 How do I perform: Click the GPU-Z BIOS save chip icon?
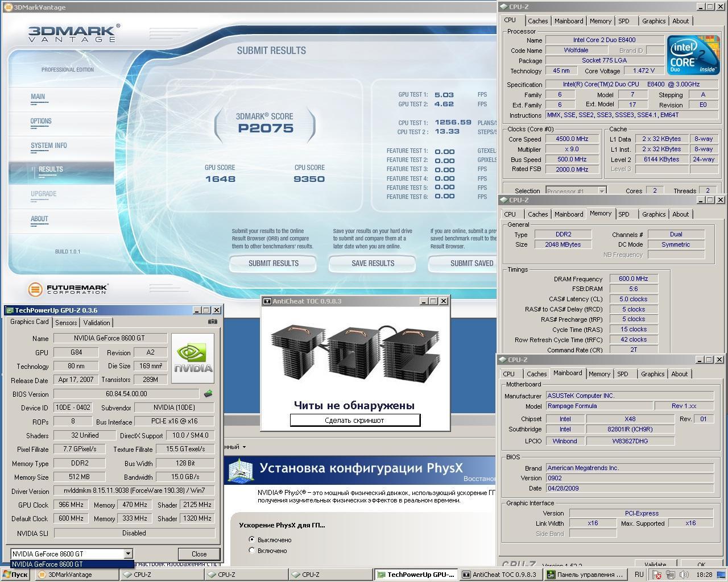(x=208, y=393)
